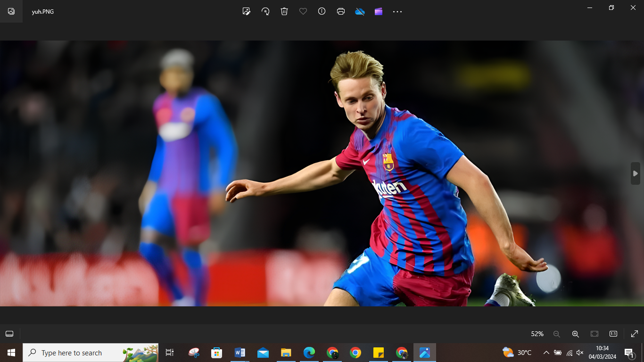
Task: Launch Snipping Tool from the taskbar
Action: (194, 353)
